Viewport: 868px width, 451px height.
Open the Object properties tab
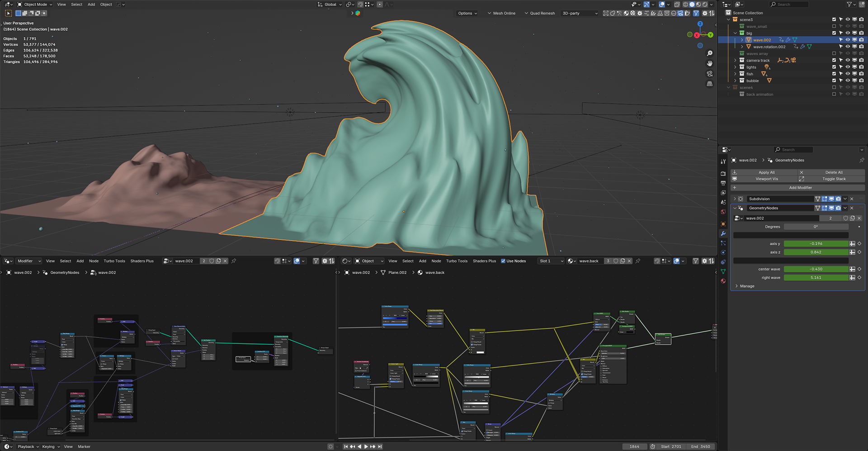[723, 224]
